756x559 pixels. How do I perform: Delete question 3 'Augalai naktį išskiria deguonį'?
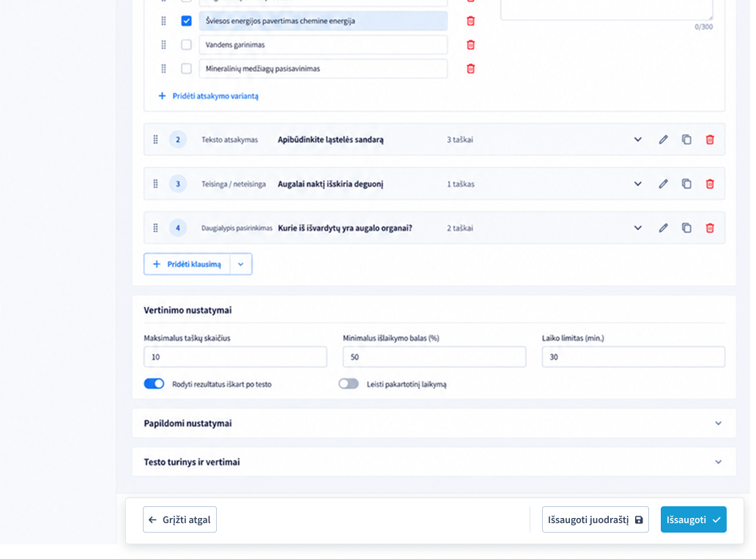point(710,184)
